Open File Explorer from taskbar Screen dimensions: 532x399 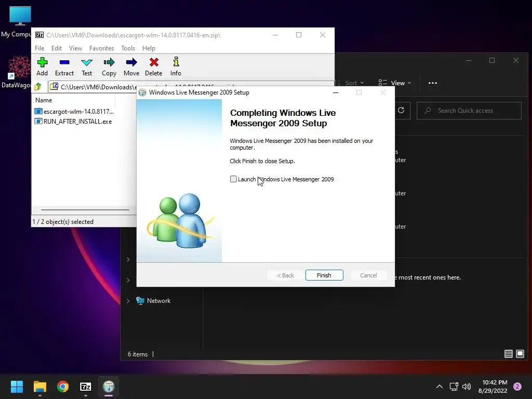tap(39, 387)
